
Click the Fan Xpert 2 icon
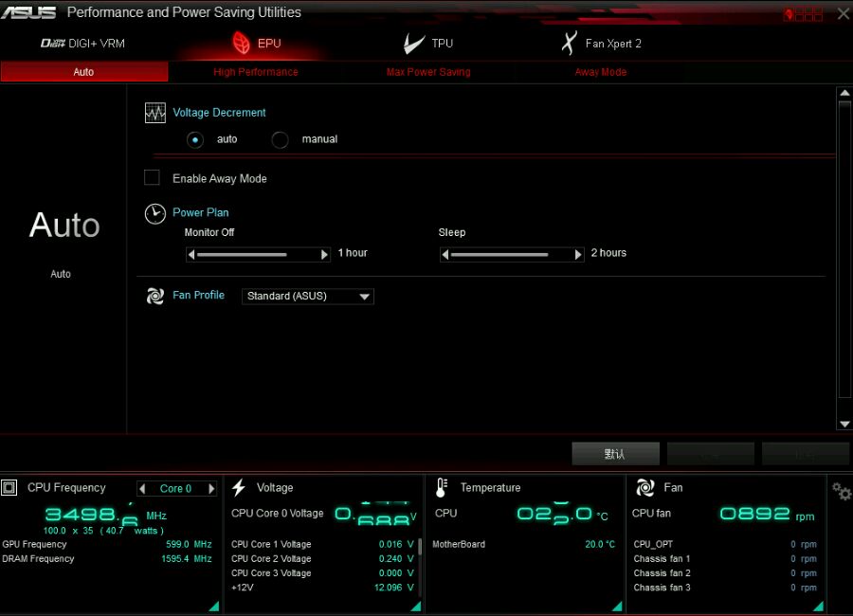pos(569,43)
